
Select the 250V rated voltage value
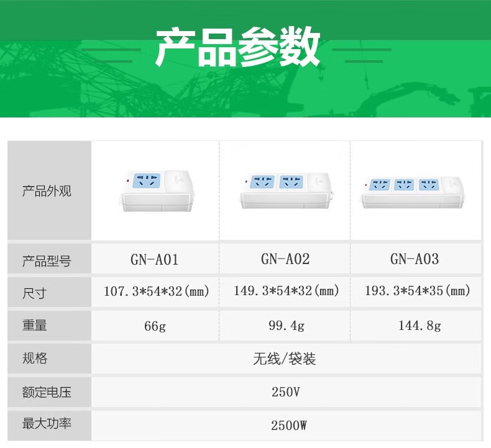click(x=285, y=392)
